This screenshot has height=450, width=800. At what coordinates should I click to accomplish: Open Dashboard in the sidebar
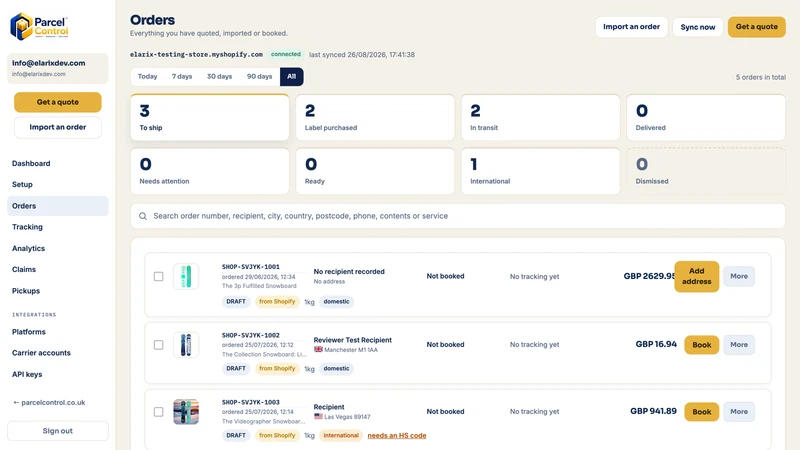(x=58, y=163)
